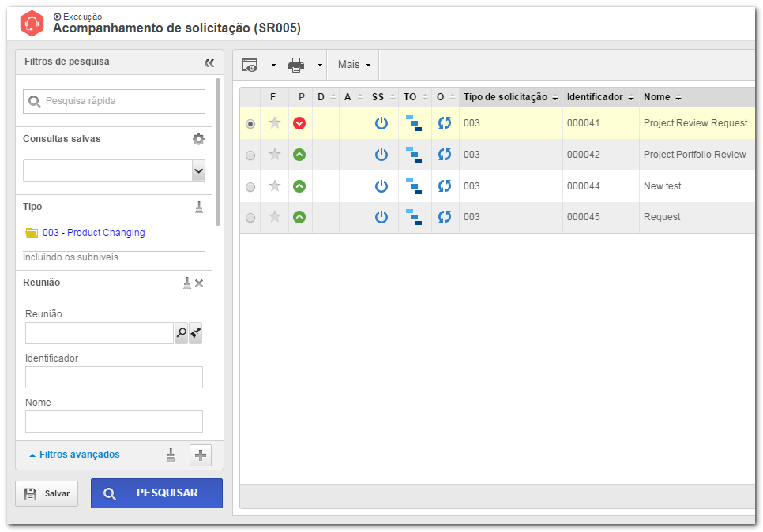Viewport: 763px width, 532px height.
Task: Open the Consultas salvas dropdown
Action: click(198, 170)
